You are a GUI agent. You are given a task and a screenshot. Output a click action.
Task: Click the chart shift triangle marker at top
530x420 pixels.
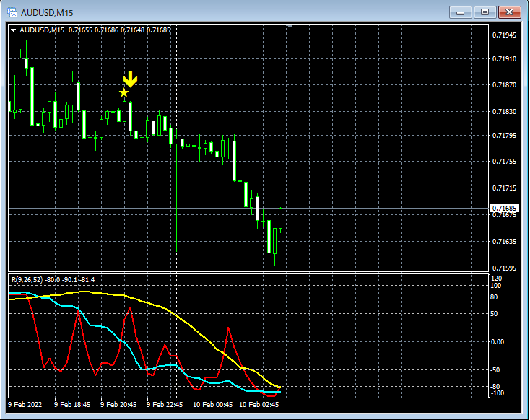coord(290,26)
